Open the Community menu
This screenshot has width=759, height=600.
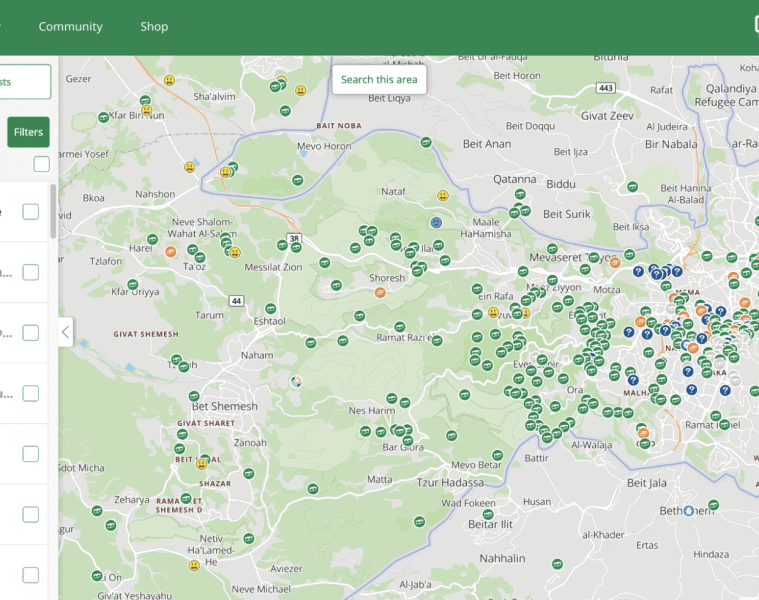(x=70, y=27)
